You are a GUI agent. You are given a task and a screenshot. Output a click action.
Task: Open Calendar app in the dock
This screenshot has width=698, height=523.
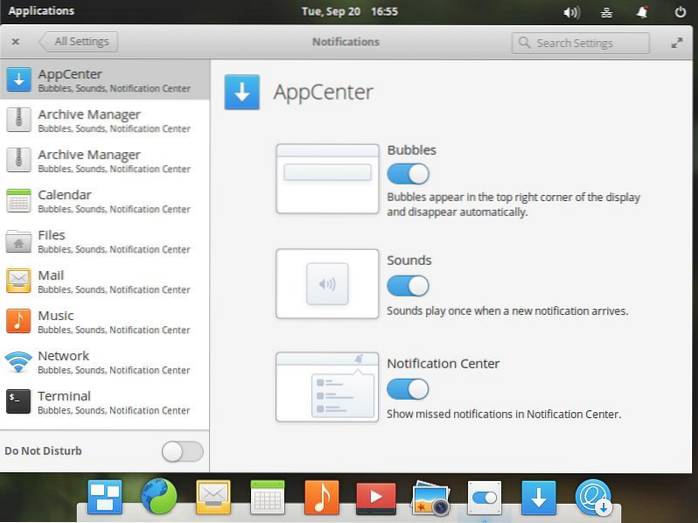tap(267, 496)
